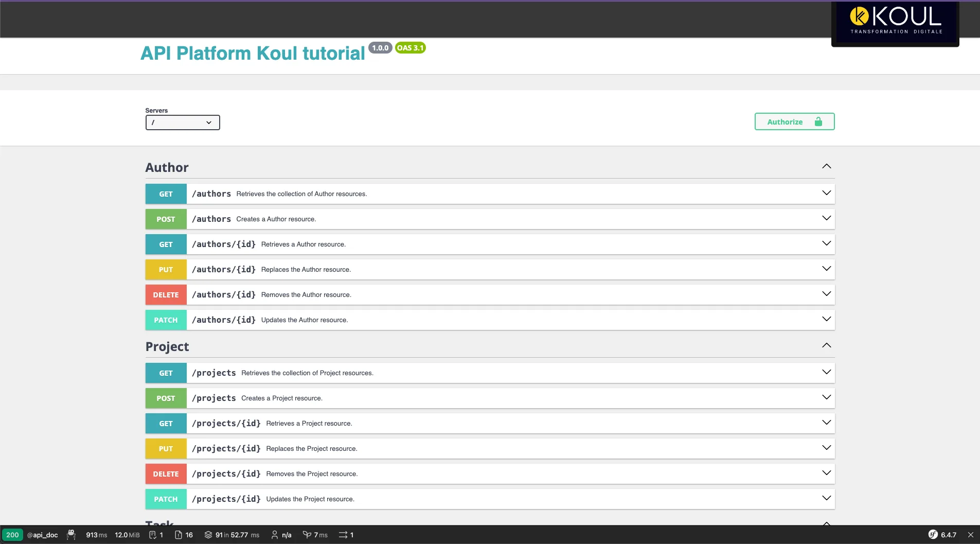Expand GET /authors/{id} chevron

click(x=826, y=243)
